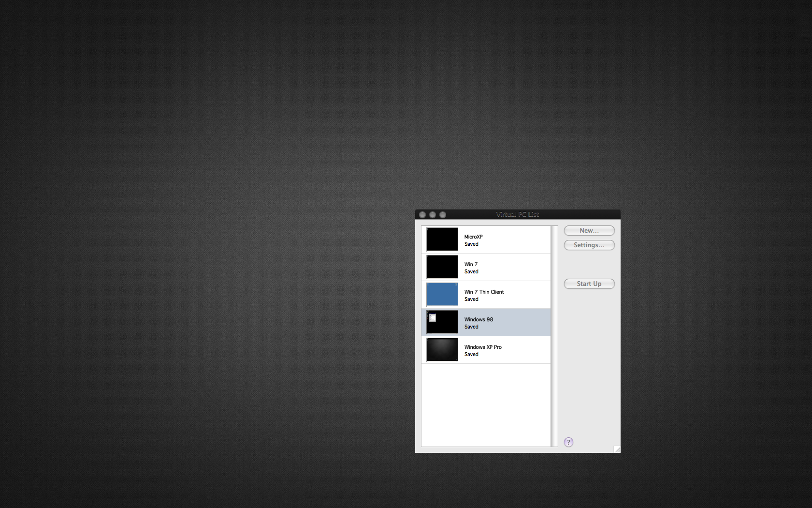Close the Virtual PC List window
The width and height of the screenshot is (812, 508).
click(422, 215)
